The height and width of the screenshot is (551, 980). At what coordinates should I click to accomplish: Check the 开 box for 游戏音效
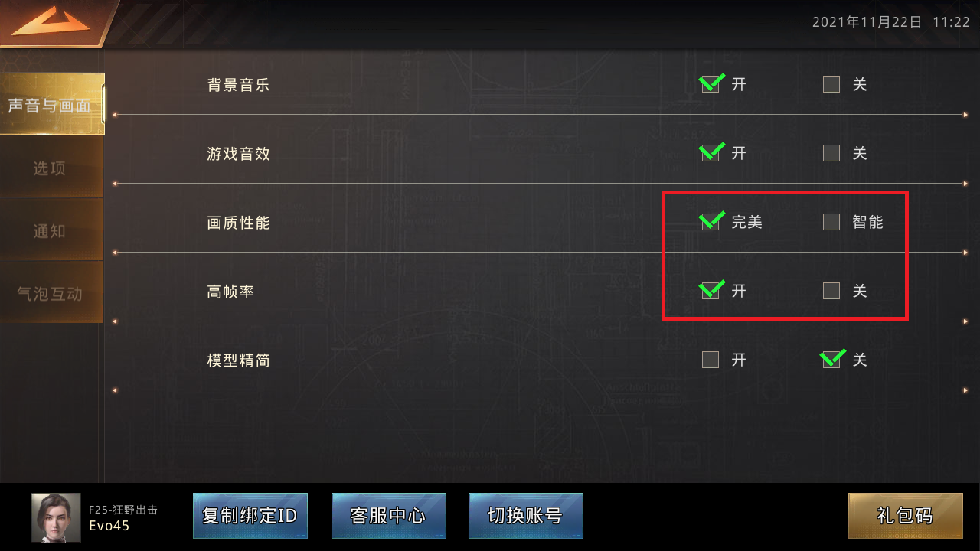pyautogui.click(x=710, y=153)
